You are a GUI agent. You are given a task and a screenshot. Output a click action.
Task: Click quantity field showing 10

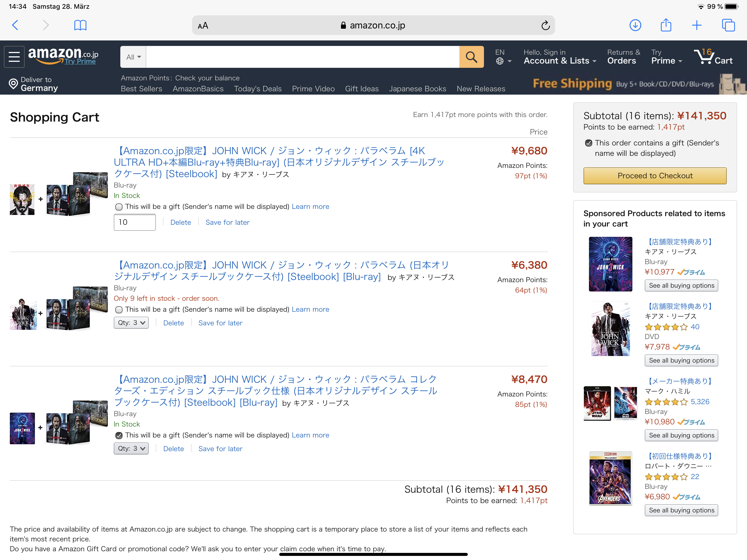click(x=135, y=222)
